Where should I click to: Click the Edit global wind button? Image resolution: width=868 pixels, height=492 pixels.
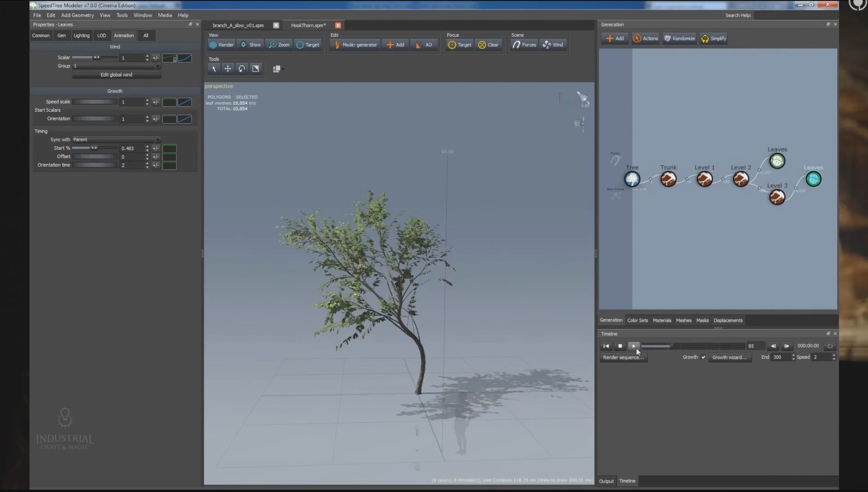(116, 75)
